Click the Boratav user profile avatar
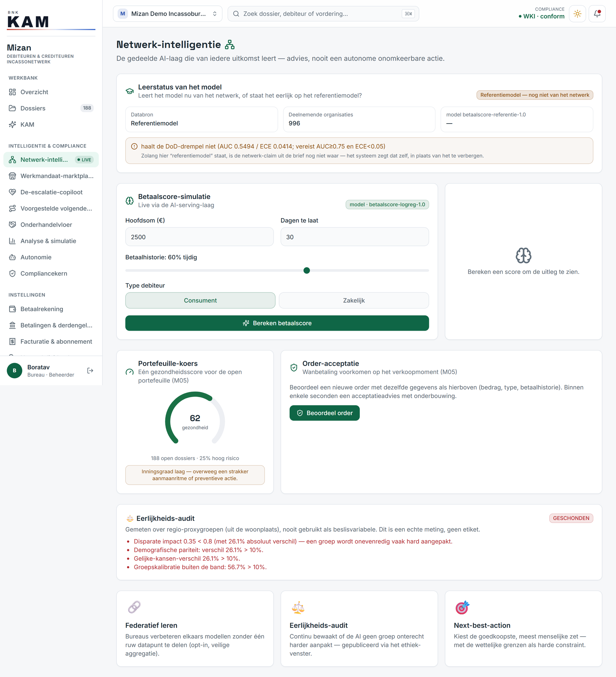Image resolution: width=616 pixels, height=677 pixels. [x=14, y=370]
